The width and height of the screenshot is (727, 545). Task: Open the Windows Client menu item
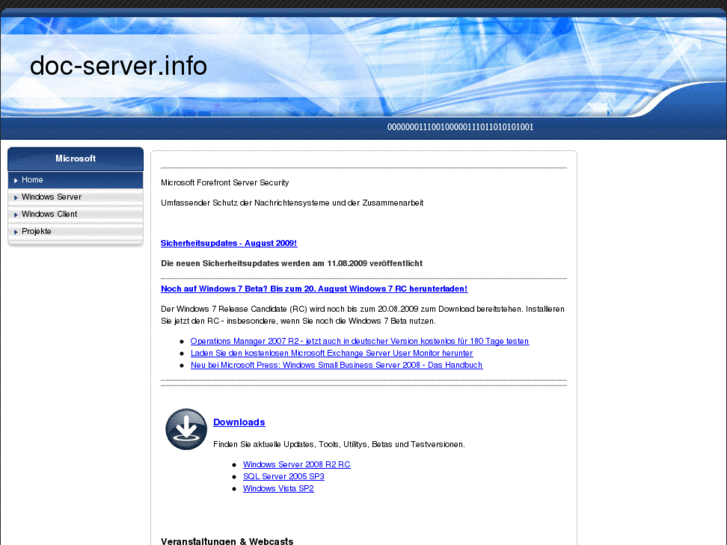(x=76, y=214)
